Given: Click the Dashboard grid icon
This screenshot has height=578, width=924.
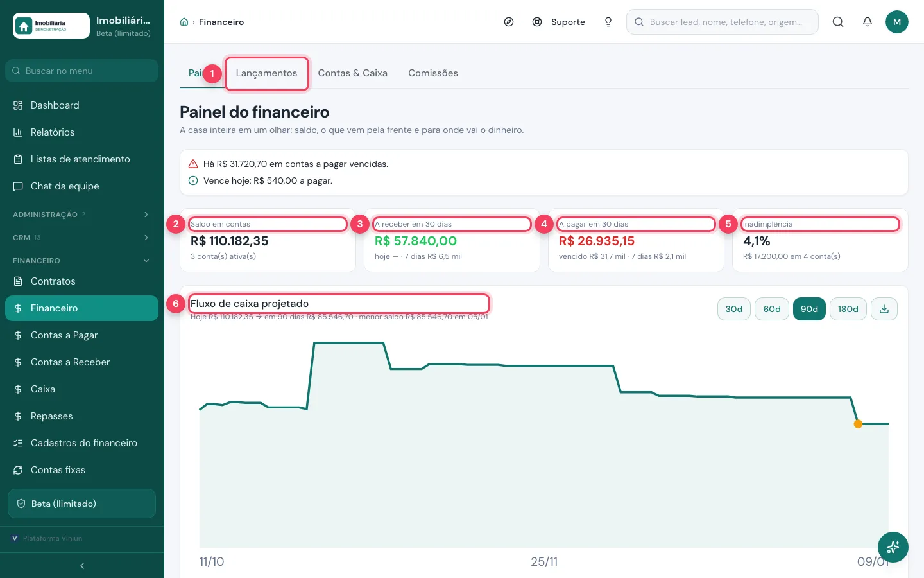Looking at the screenshot, I should [x=18, y=105].
